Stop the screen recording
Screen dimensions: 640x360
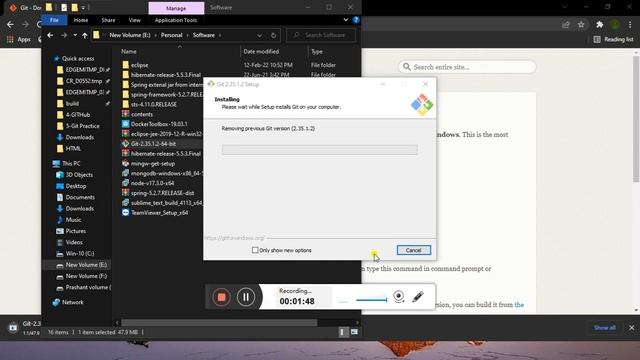pos(221,297)
